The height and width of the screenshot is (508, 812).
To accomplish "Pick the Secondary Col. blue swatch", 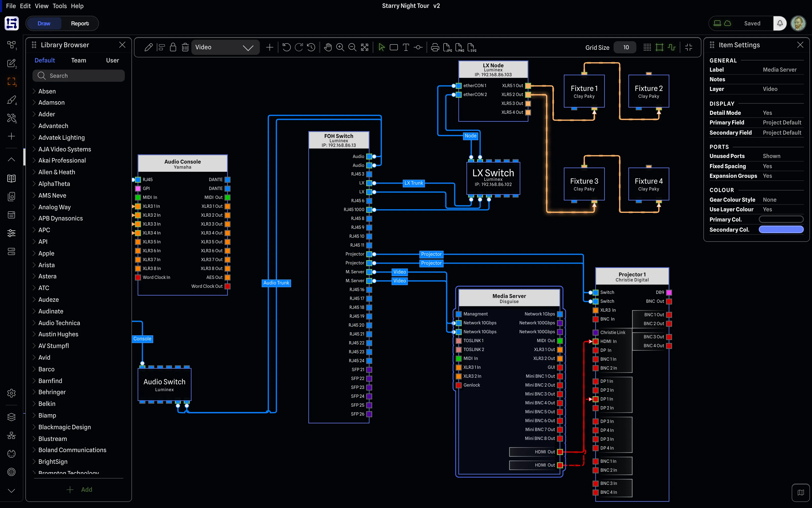I will [x=781, y=229].
